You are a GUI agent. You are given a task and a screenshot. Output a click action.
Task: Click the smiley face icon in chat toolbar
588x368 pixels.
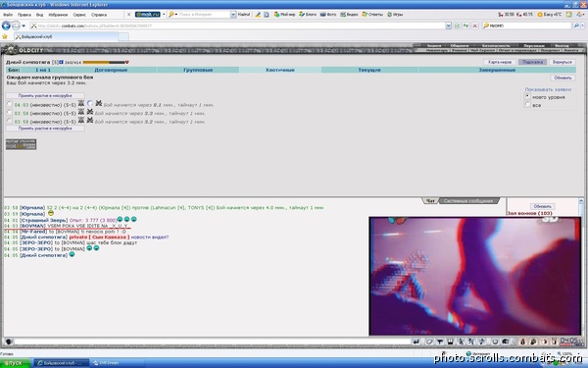[x=495, y=342]
